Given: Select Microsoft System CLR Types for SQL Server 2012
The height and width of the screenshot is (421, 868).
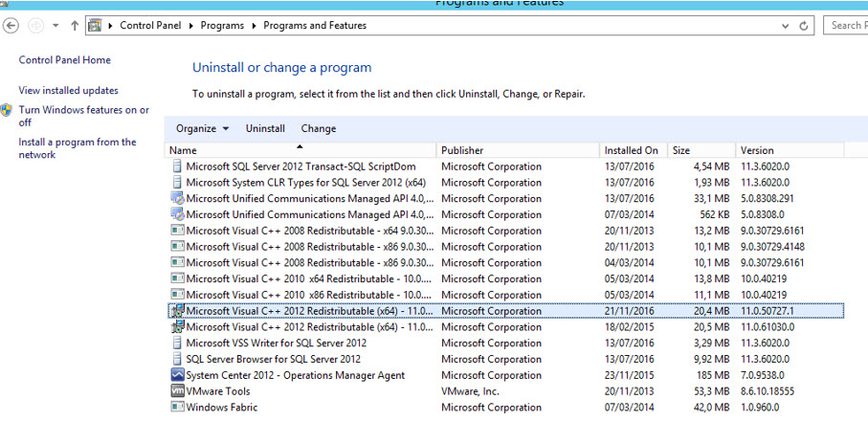Looking at the screenshot, I should [x=305, y=183].
